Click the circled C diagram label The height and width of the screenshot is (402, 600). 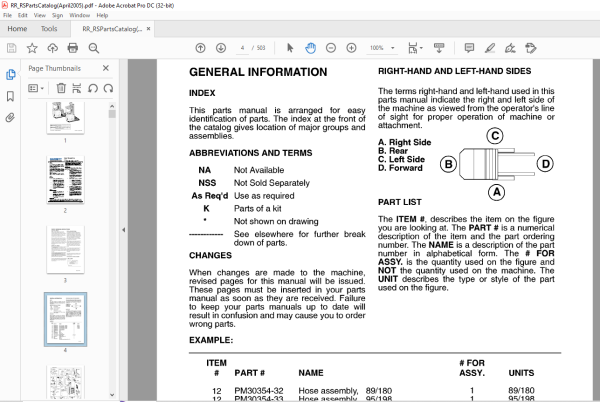(495, 136)
